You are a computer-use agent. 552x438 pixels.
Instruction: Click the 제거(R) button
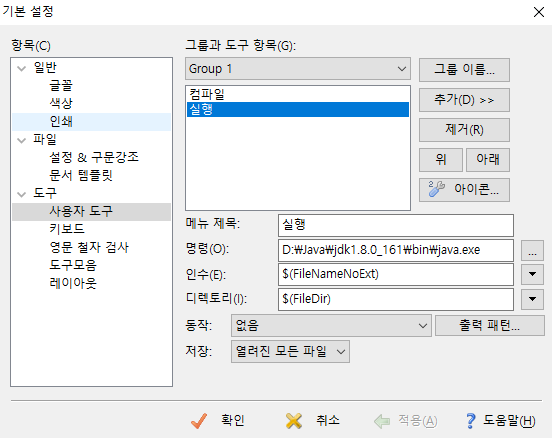click(464, 130)
